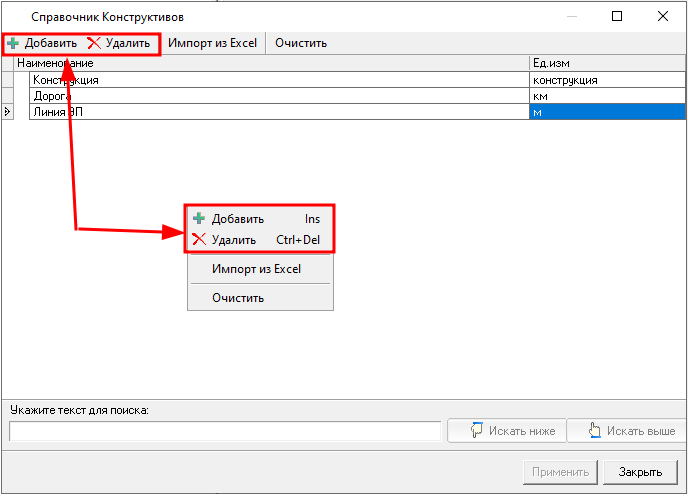Click the Искать ниже search-down button
This screenshot has height=494, width=688.
pos(506,431)
